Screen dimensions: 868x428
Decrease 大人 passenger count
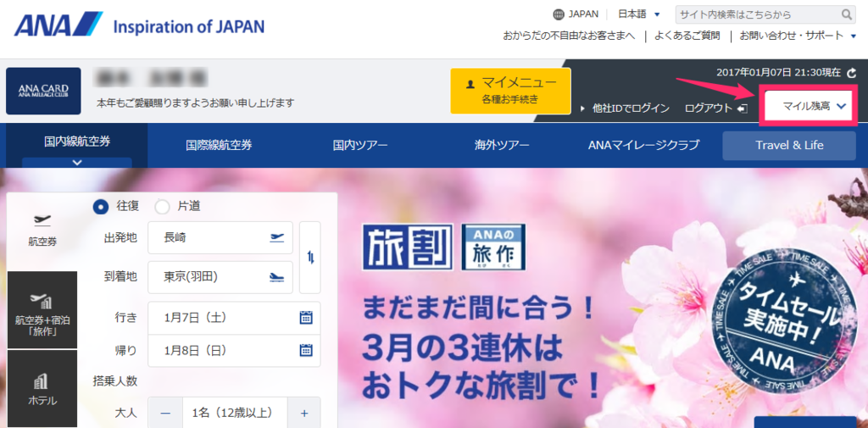coord(165,413)
